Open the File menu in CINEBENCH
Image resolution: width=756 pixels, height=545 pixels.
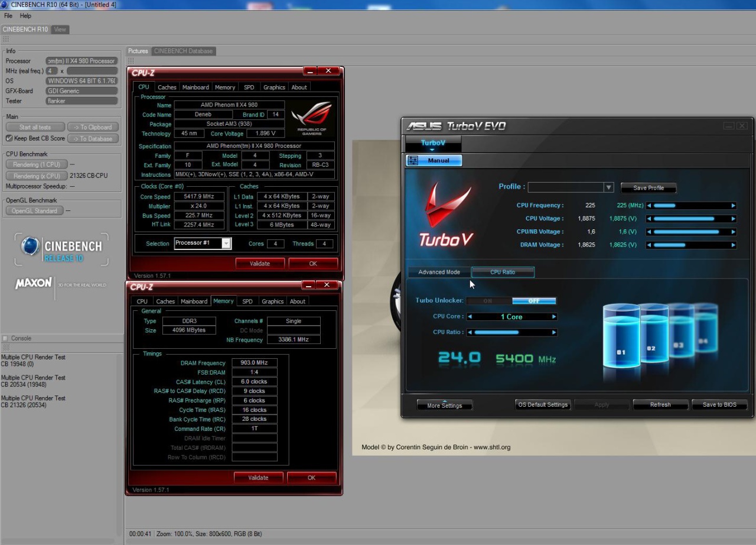tap(8, 15)
